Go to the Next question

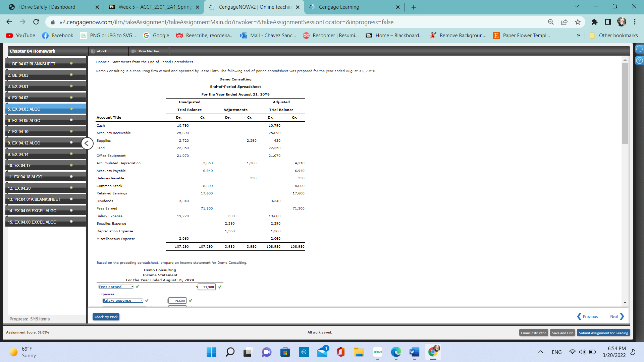click(616, 317)
